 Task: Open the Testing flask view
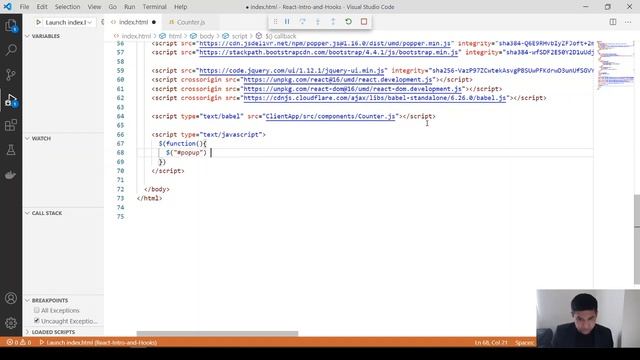tap(11, 150)
